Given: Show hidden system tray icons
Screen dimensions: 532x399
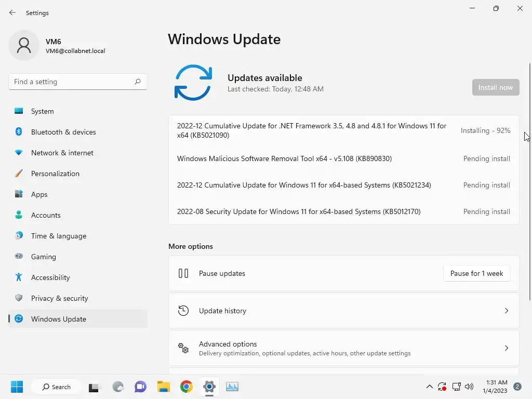Looking at the screenshot, I should click(429, 387).
